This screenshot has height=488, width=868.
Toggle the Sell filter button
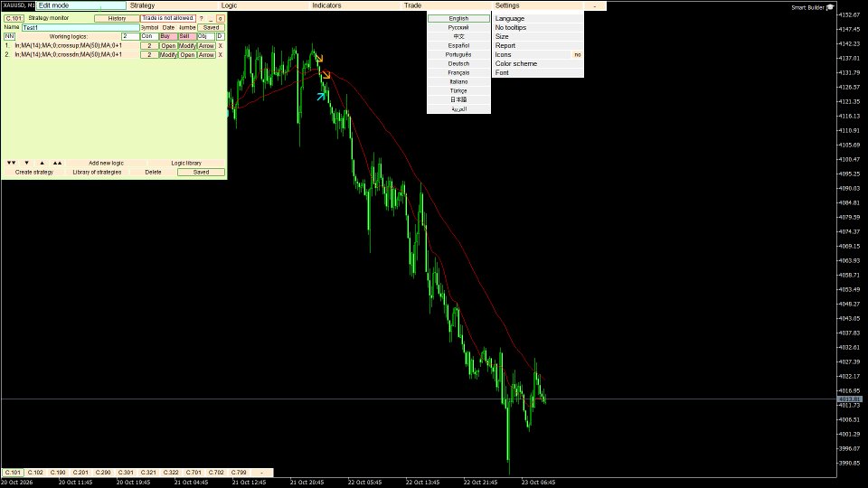pyautogui.click(x=187, y=36)
